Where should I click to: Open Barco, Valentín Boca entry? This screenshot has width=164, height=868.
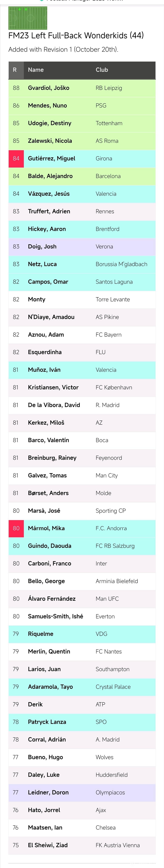82,440
